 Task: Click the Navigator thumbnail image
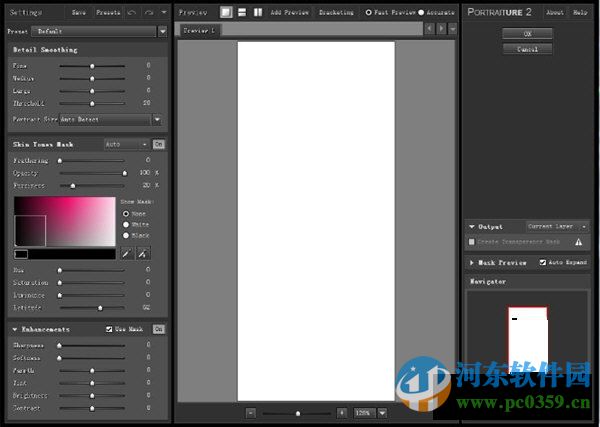528,339
